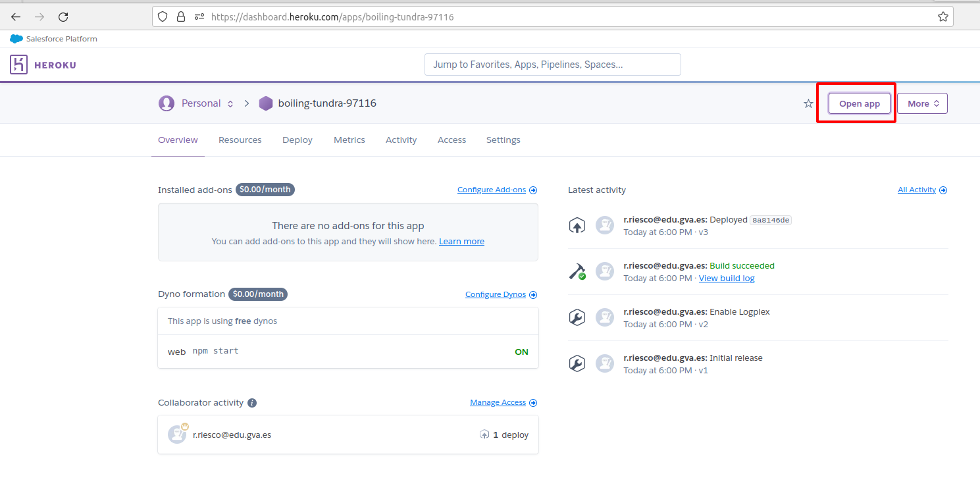Open the View build log link

726,279
